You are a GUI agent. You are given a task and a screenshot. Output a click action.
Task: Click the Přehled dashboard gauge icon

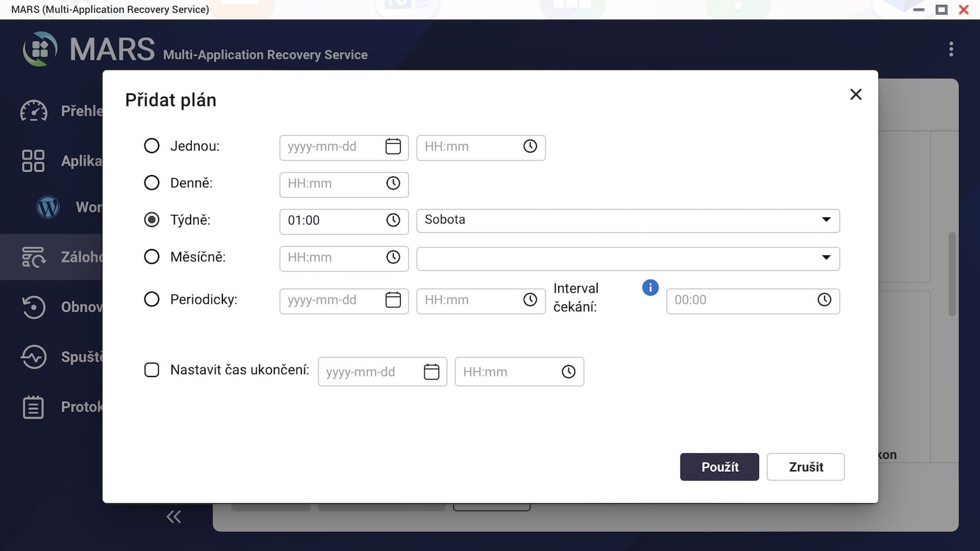pyautogui.click(x=34, y=111)
